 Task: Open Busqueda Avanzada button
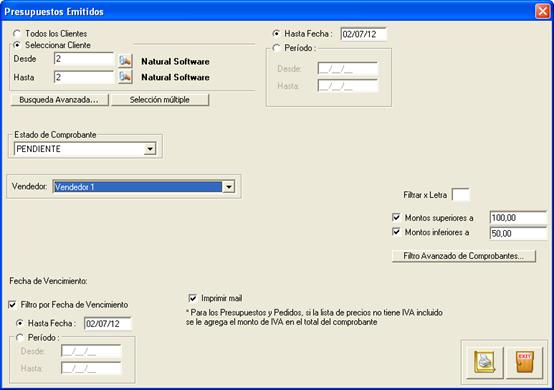click(59, 100)
